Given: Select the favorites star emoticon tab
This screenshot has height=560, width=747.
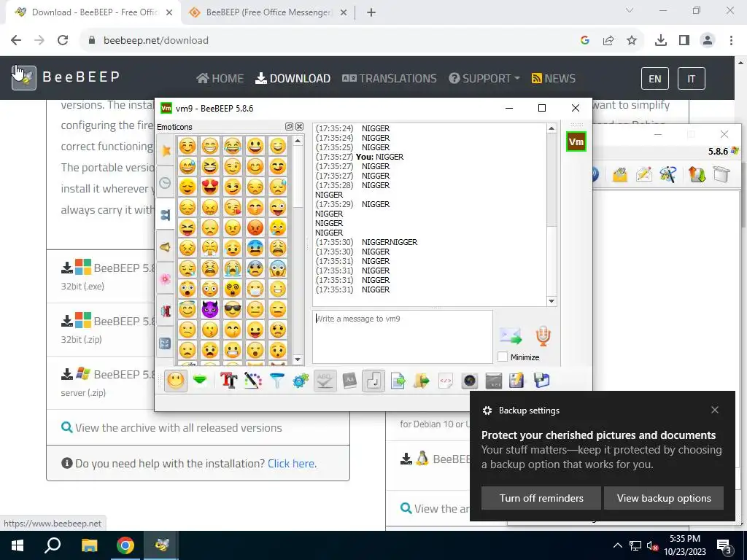Looking at the screenshot, I should pyautogui.click(x=166, y=150).
